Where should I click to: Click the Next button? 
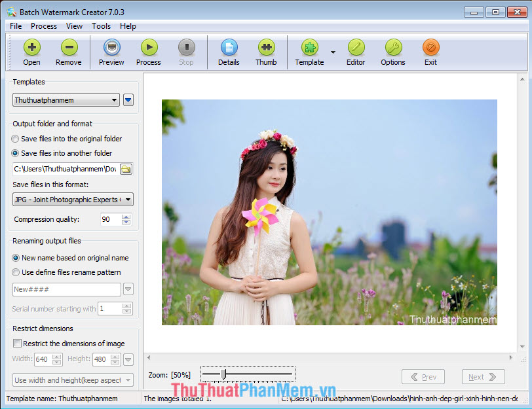point(483,376)
